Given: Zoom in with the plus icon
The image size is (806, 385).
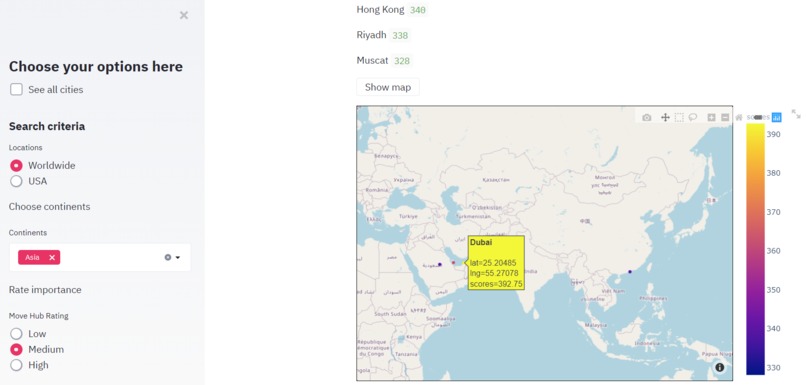Looking at the screenshot, I should click(x=711, y=118).
